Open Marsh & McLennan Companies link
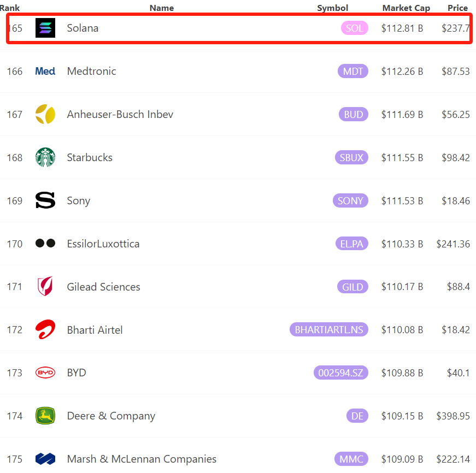Image resolution: width=476 pixels, height=473 pixels. coord(142,459)
